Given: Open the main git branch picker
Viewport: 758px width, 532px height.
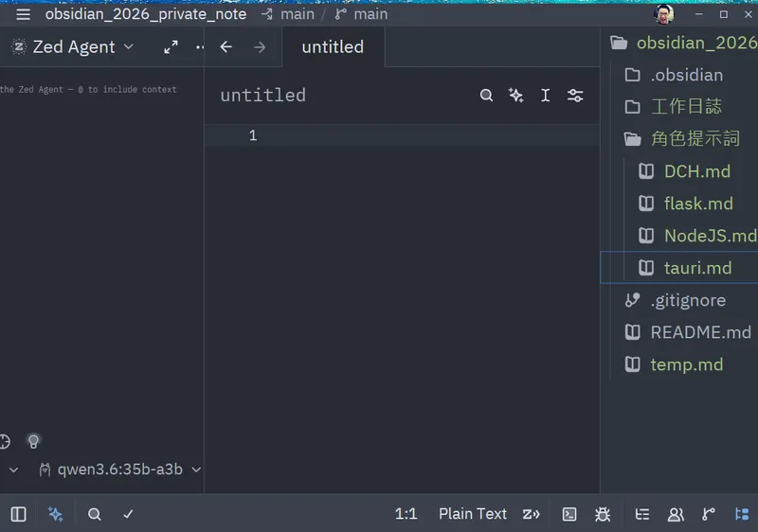Looking at the screenshot, I should point(361,14).
